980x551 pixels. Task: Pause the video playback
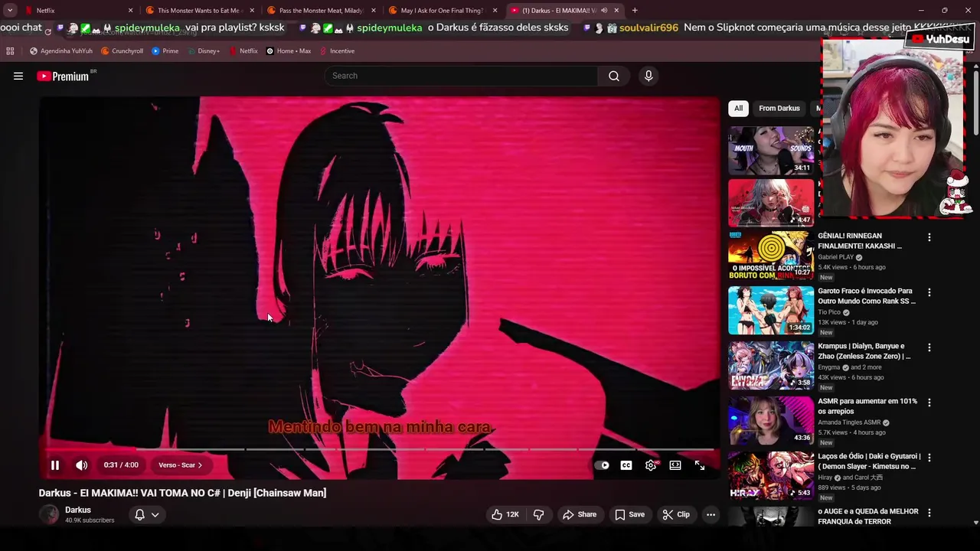(55, 465)
